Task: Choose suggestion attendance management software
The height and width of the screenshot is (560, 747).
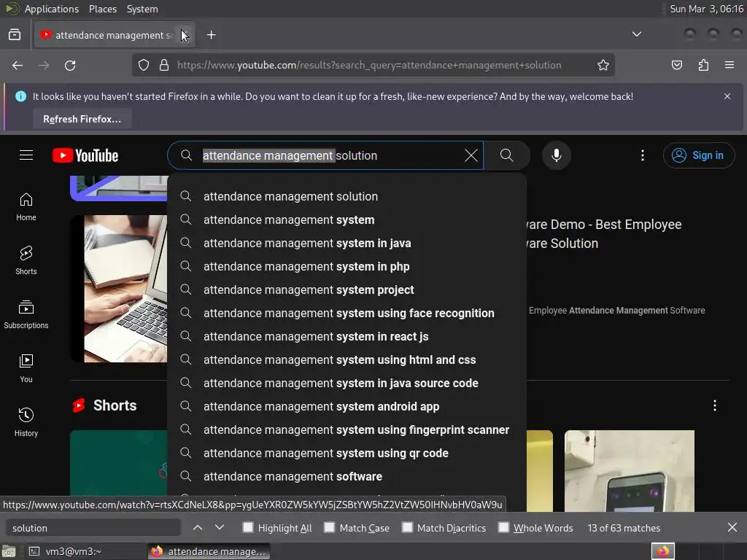Action: point(347,476)
